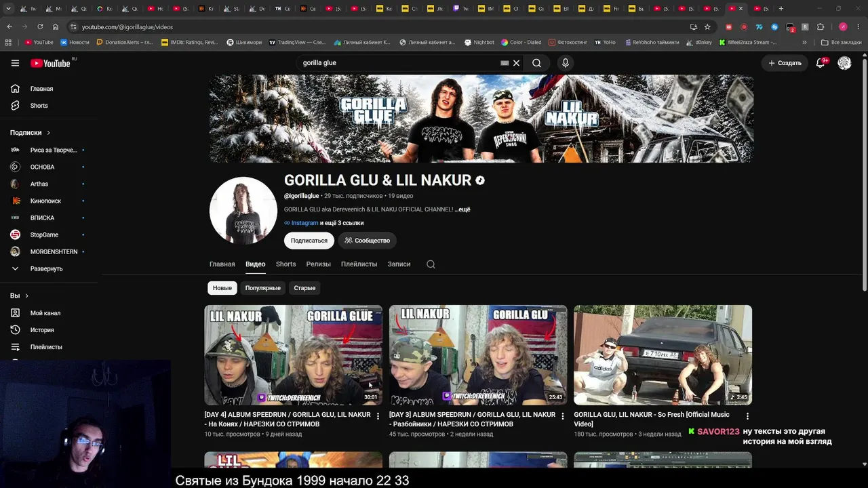
Task: Bookmark this page with the star icon
Action: tap(707, 27)
